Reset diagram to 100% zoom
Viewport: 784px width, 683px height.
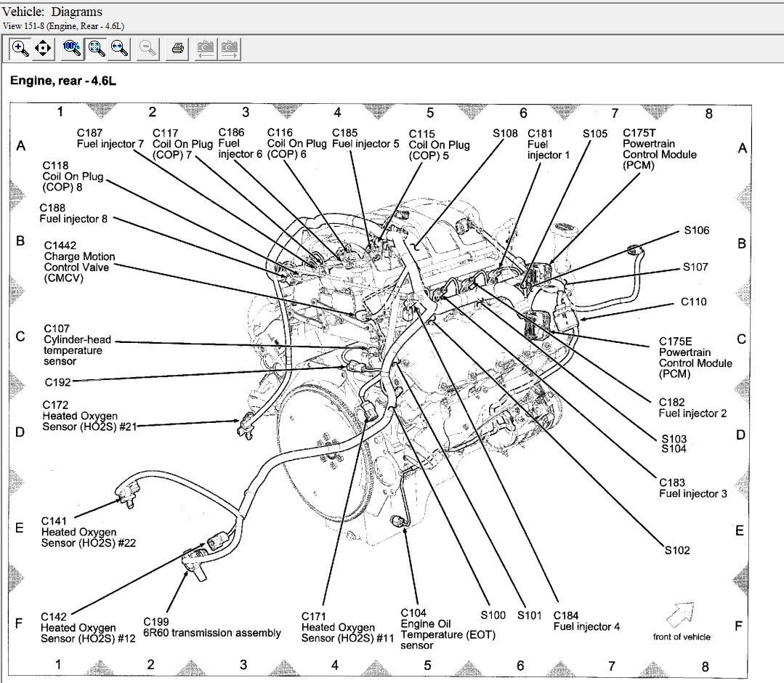pyautogui.click(x=72, y=49)
